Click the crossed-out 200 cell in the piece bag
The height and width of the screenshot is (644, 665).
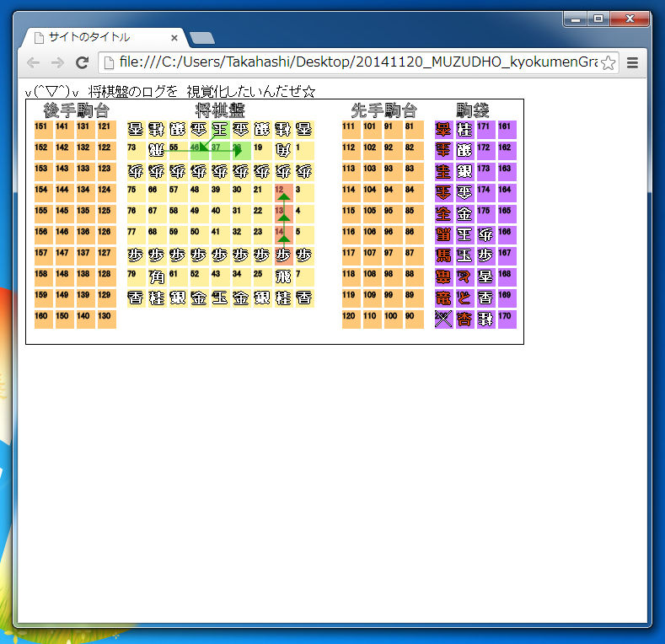pos(443,319)
